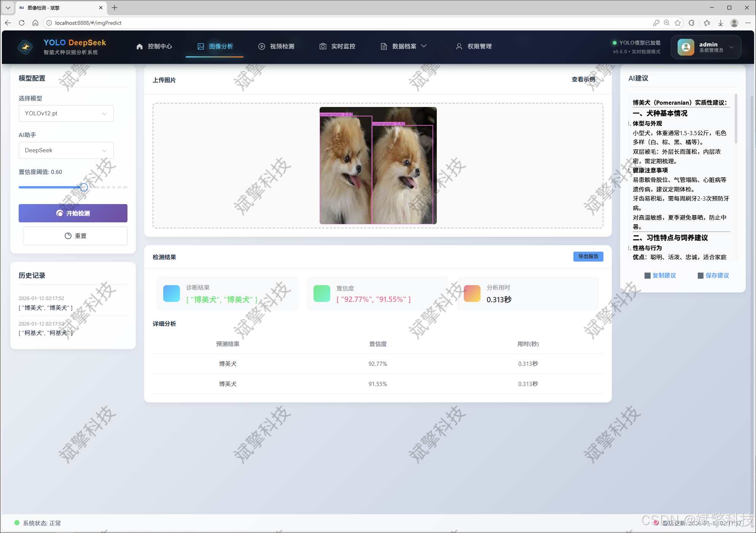
Task: Click the save suggestion icon
Action: (700, 276)
